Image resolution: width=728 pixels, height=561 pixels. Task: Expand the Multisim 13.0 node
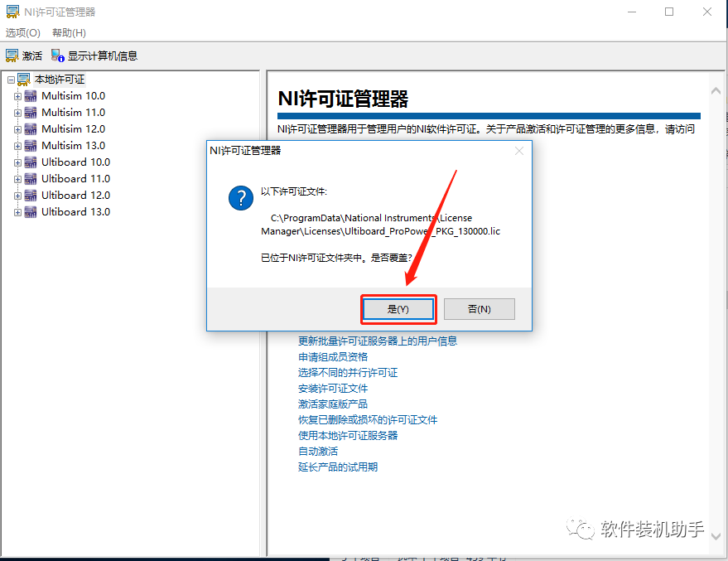pos(17,147)
